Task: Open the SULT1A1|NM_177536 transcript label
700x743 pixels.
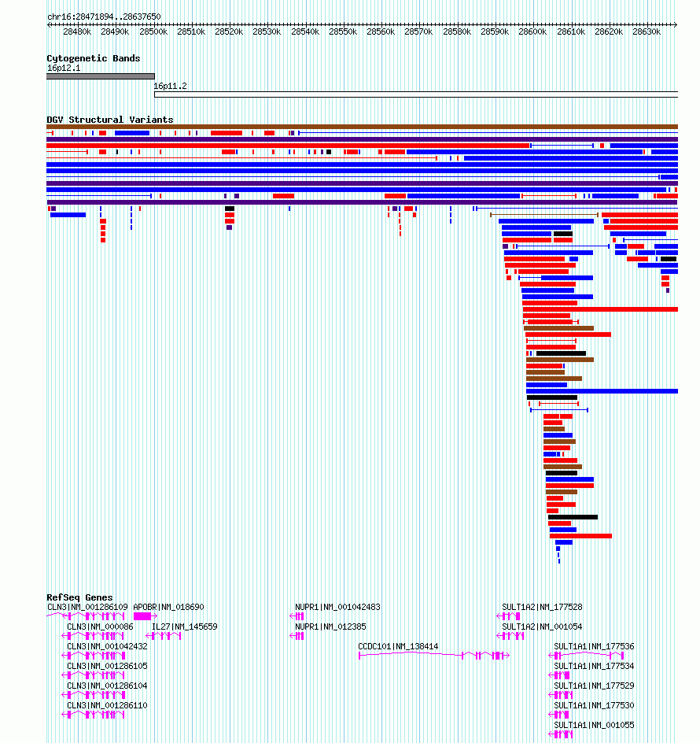Action: [x=594, y=646]
